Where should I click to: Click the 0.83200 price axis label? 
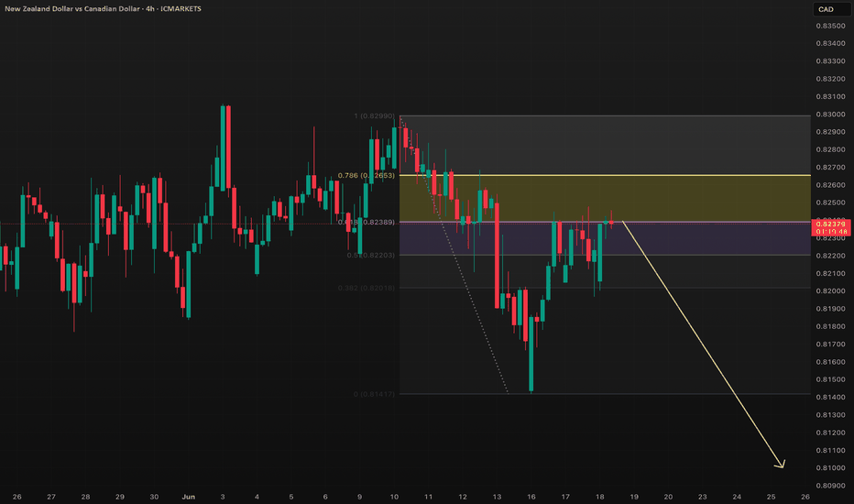click(830, 79)
